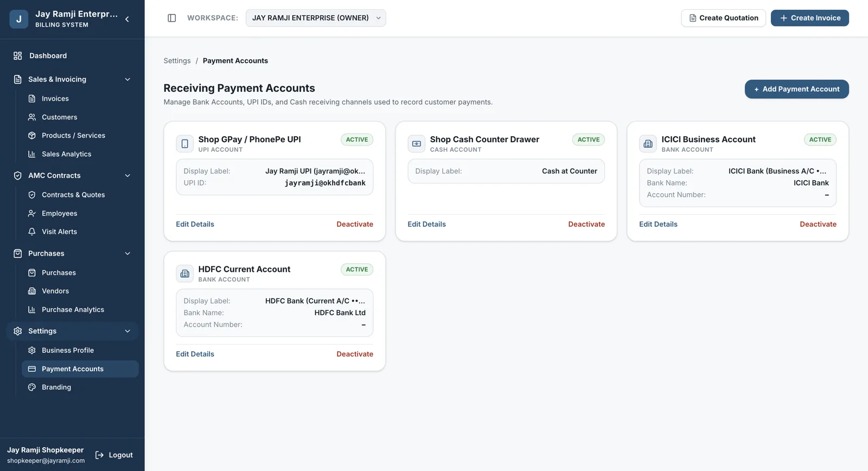Screen dimensions: 868x471
Task: Deactivate the Shop Cash Counter Drawer account
Action: pyautogui.click(x=586, y=224)
